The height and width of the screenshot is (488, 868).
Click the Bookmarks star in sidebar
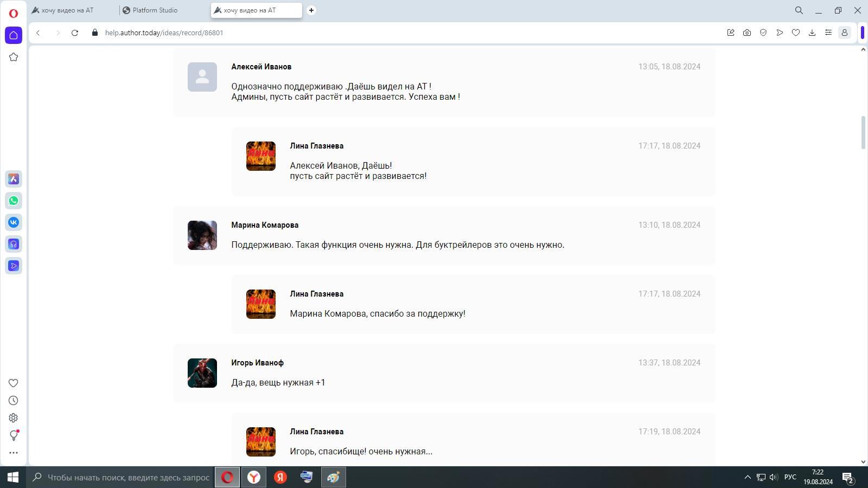click(14, 57)
